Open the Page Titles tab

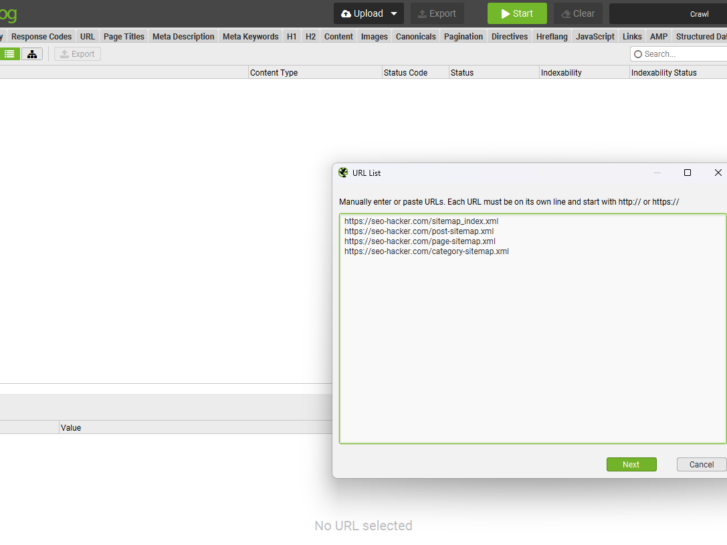[124, 36]
